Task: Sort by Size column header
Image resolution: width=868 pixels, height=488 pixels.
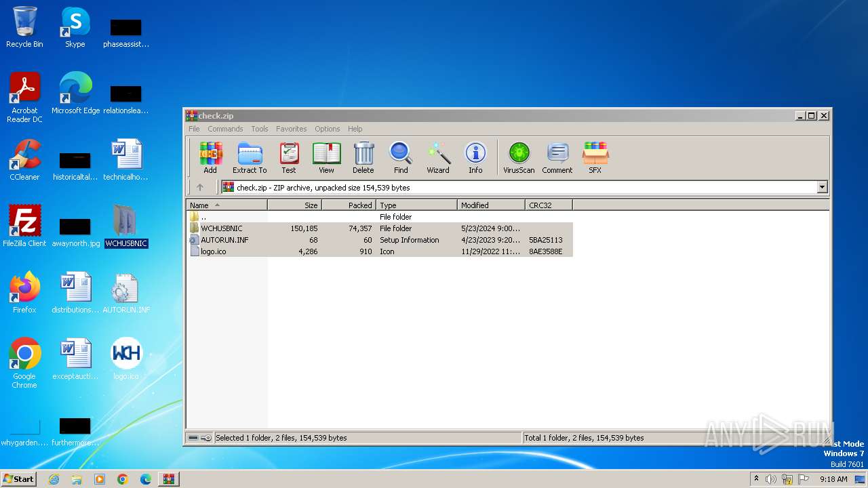Action: click(x=294, y=205)
